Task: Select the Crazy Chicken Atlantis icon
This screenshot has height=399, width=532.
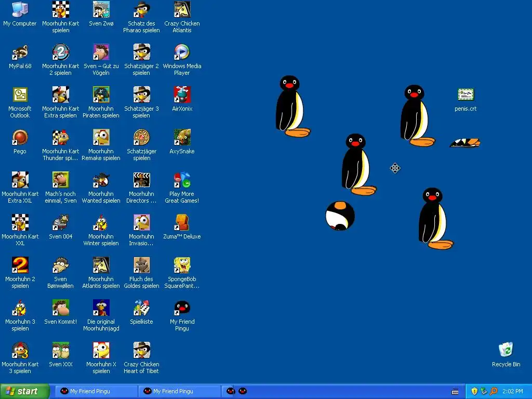Action: (x=182, y=9)
